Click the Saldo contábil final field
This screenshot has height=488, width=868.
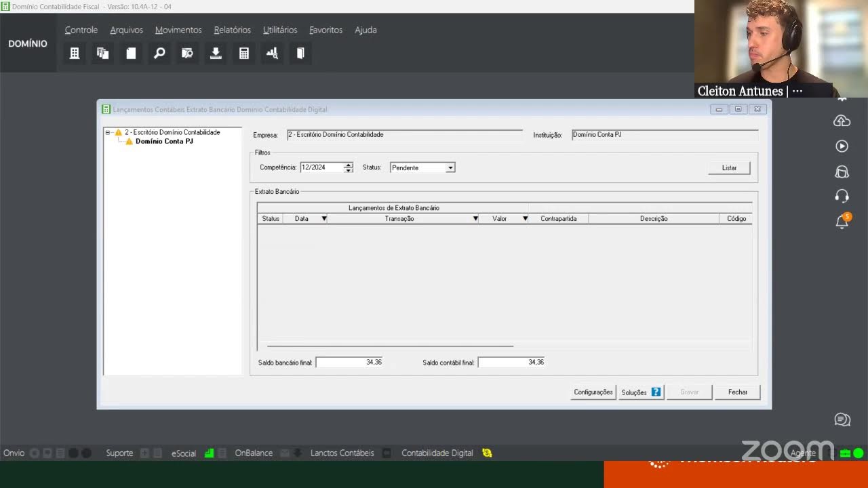point(511,363)
